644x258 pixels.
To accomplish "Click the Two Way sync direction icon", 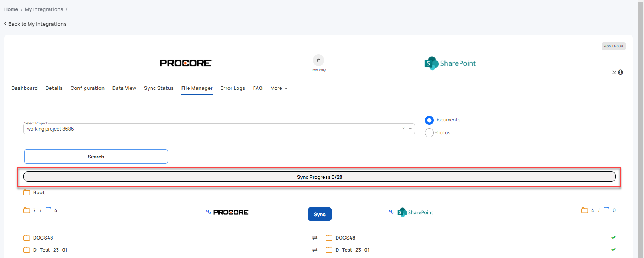I will point(318,60).
